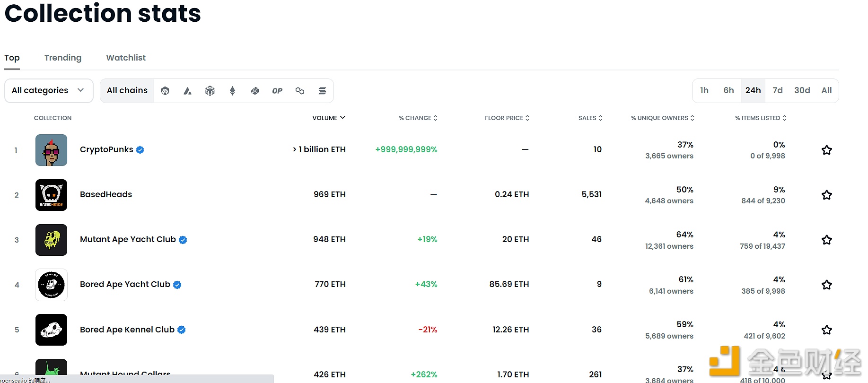The width and height of the screenshot is (868, 383).
Task: Click CryptoPunks verified badge
Action: [x=140, y=150]
